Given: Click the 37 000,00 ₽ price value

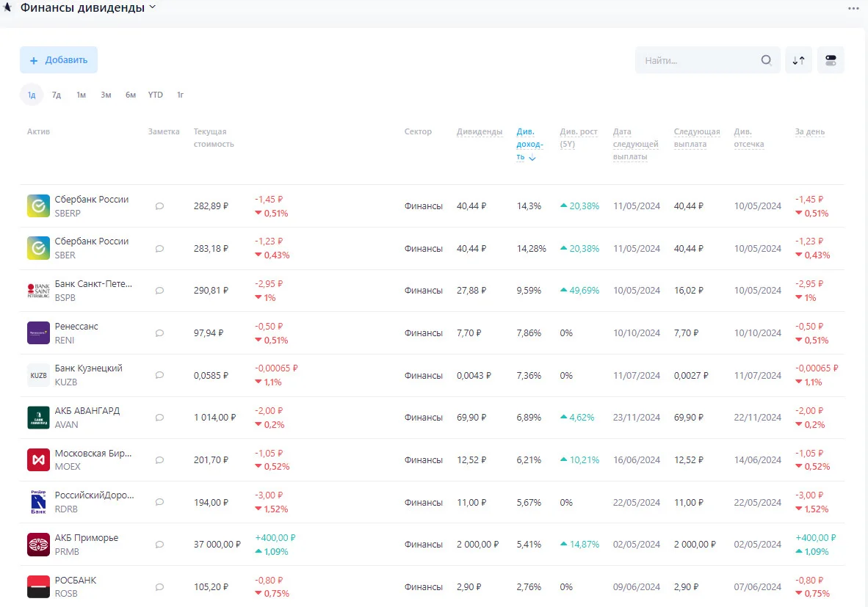Looking at the screenshot, I should (x=217, y=545).
